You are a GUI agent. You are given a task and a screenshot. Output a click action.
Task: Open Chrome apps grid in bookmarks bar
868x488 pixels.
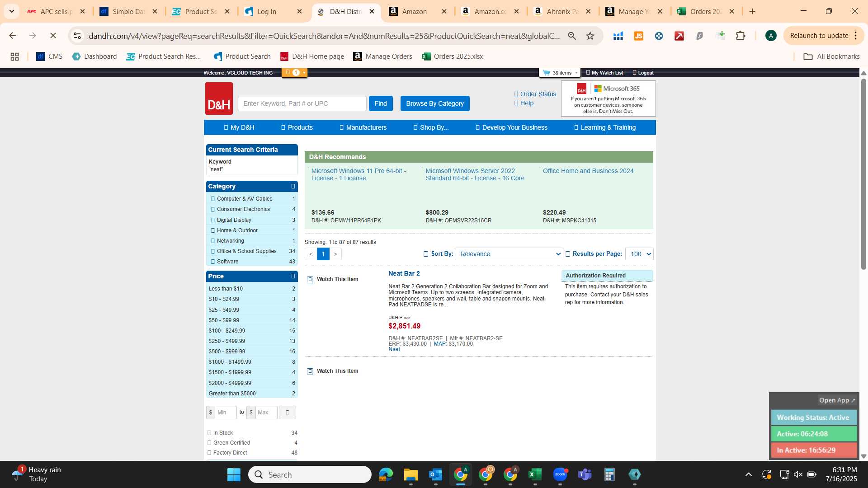point(14,56)
